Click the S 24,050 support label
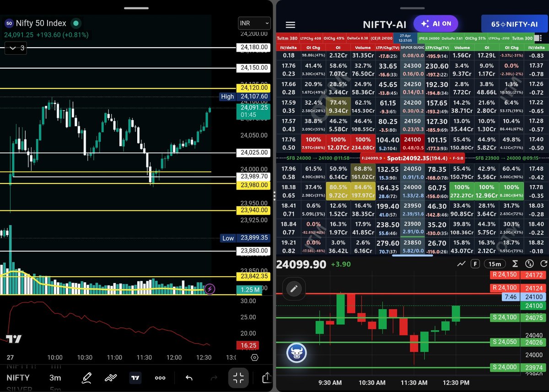549x392 pixels. 504,342
